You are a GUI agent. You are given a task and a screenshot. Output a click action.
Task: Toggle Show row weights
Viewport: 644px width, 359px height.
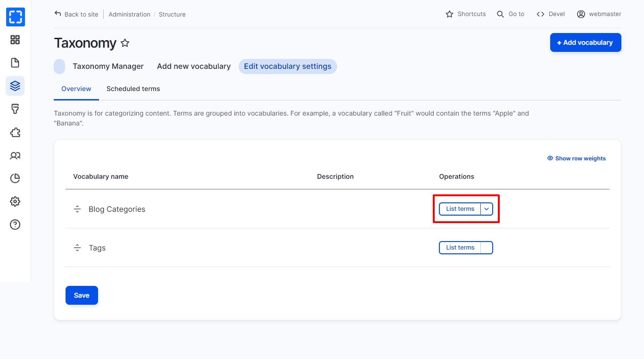[x=576, y=159]
